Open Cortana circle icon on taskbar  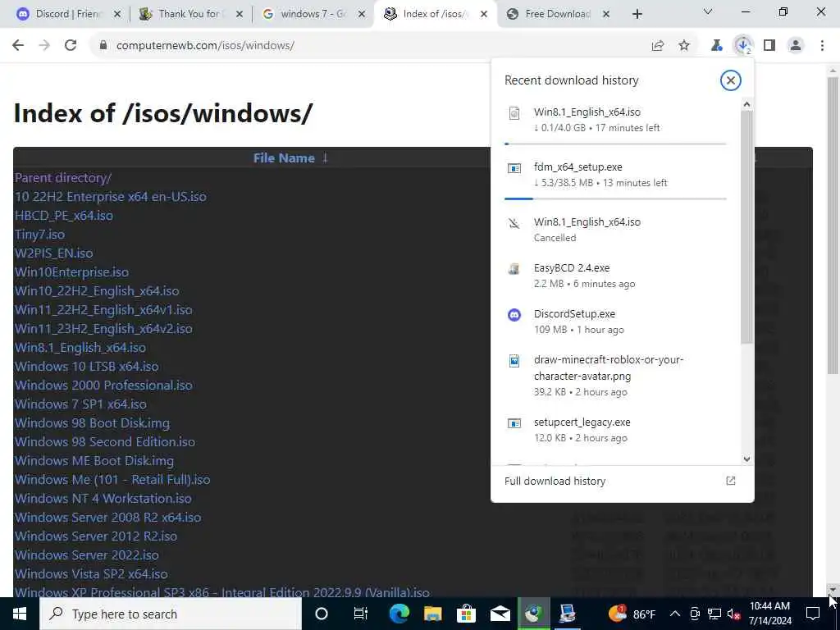(322, 614)
